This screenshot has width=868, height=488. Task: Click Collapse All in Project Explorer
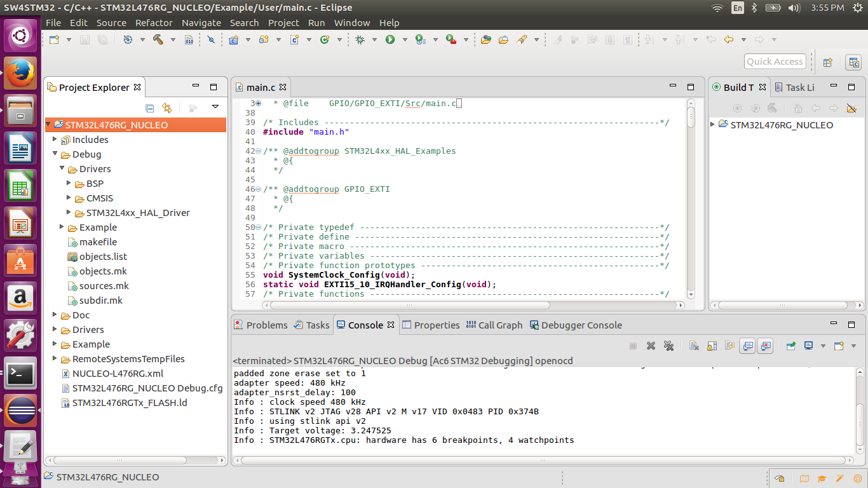[x=150, y=108]
